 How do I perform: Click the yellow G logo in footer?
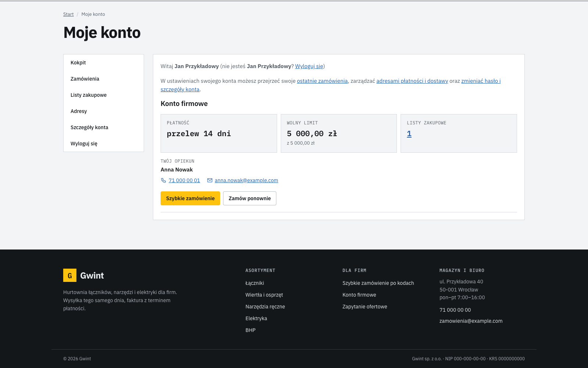click(x=70, y=275)
